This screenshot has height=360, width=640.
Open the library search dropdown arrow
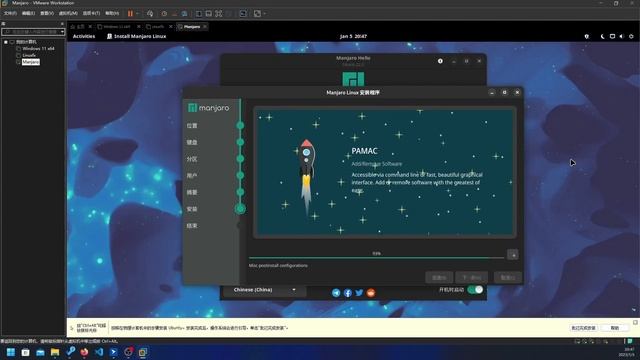[x=62, y=32]
